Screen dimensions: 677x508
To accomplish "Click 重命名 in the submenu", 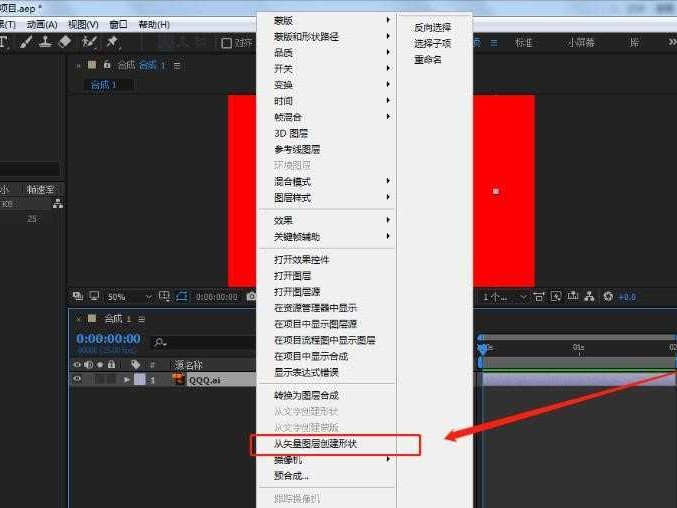I will coord(428,60).
